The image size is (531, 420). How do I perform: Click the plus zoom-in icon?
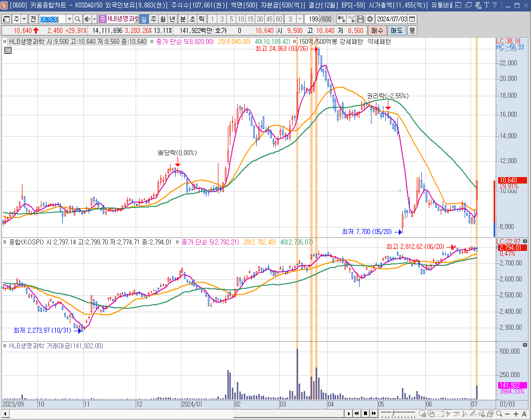coord(516,414)
